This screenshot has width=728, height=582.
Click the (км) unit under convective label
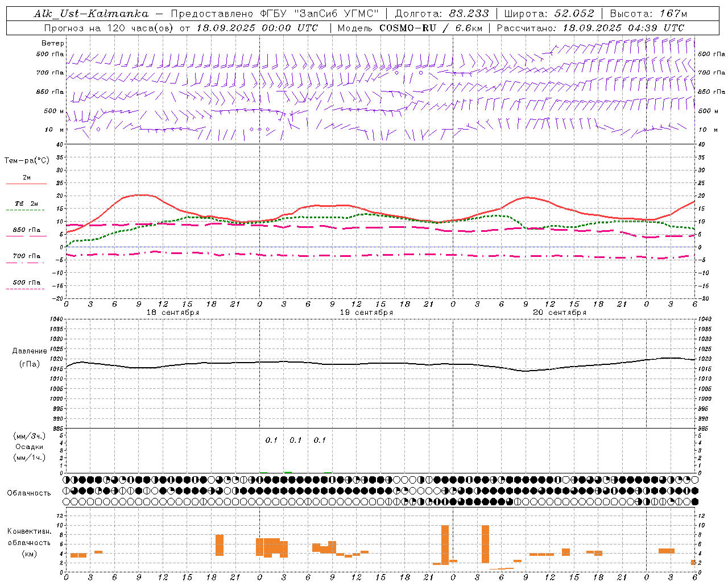coord(30,554)
